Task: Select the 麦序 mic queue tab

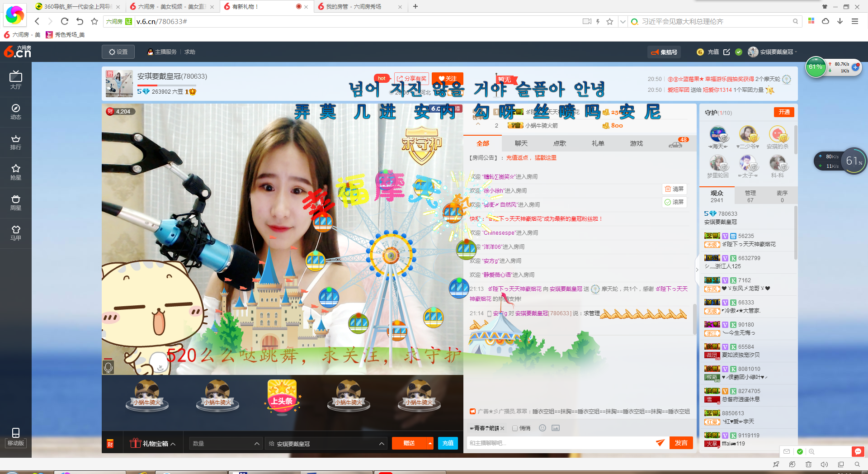Action: click(782, 196)
